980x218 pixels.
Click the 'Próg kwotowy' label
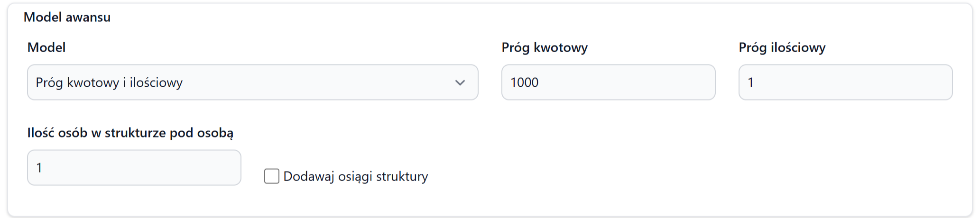(545, 47)
